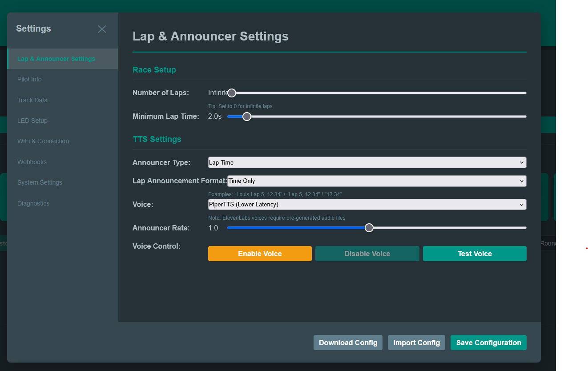Click the Minimum Lap Time slider handle
The image size is (588, 371).
[x=247, y=117]
